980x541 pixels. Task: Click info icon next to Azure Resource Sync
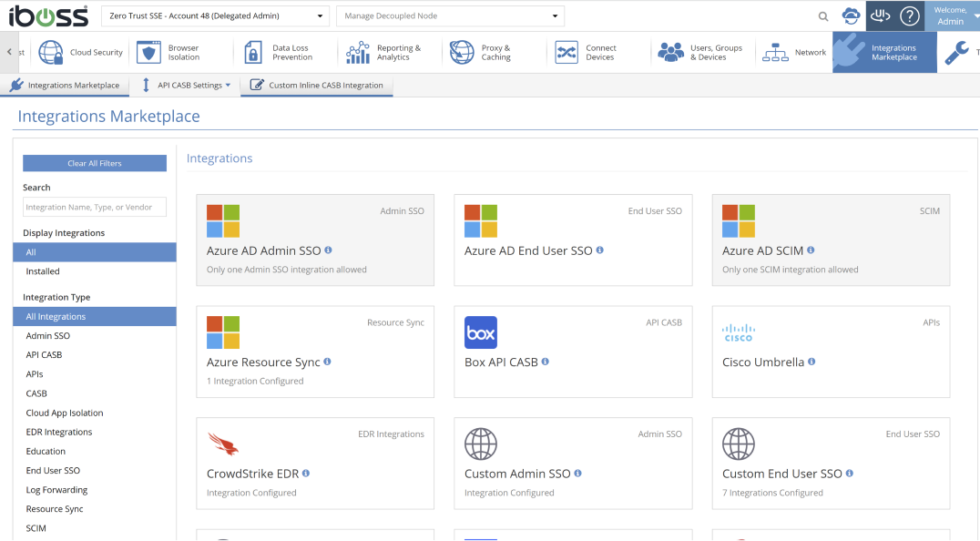pos(328,361)
